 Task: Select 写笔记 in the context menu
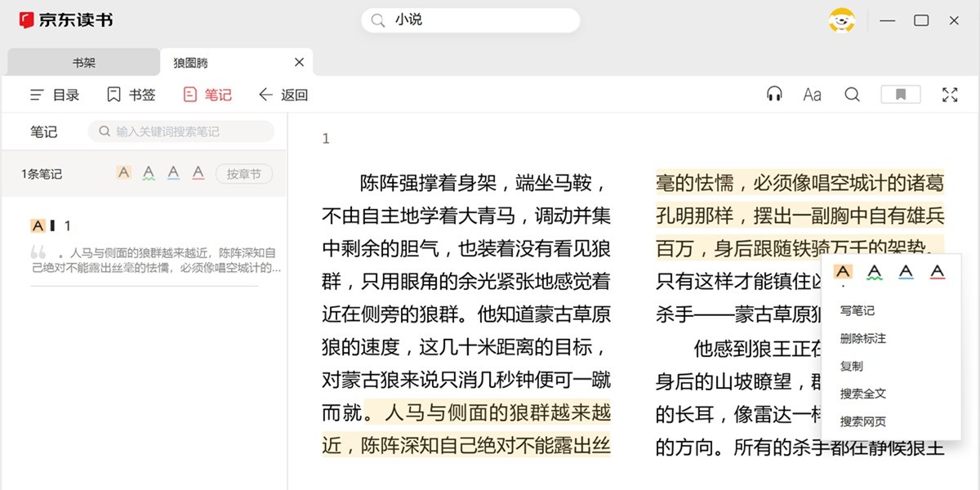pyautogui.click(x=857, y=310)
